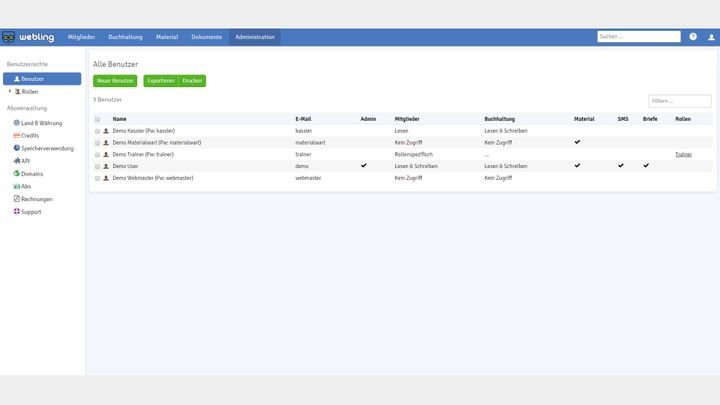Open the Domains globe icon
This screenshot has width=720, height=405.
point(17,173)
